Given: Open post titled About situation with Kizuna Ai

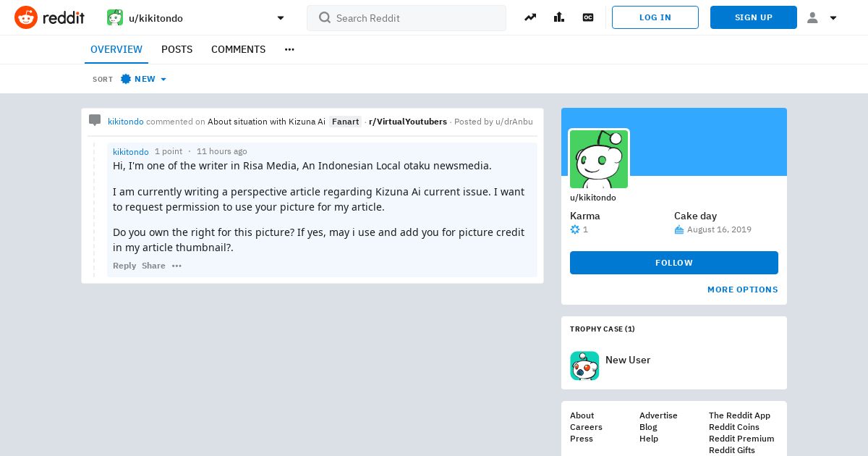Looking at the screenshot, I should pos(266,122).
